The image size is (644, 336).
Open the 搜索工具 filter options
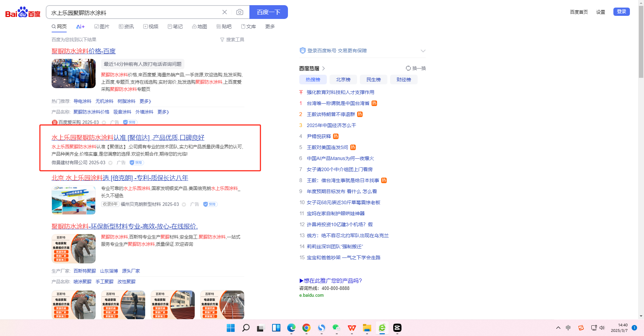click(x=232, y=40)
